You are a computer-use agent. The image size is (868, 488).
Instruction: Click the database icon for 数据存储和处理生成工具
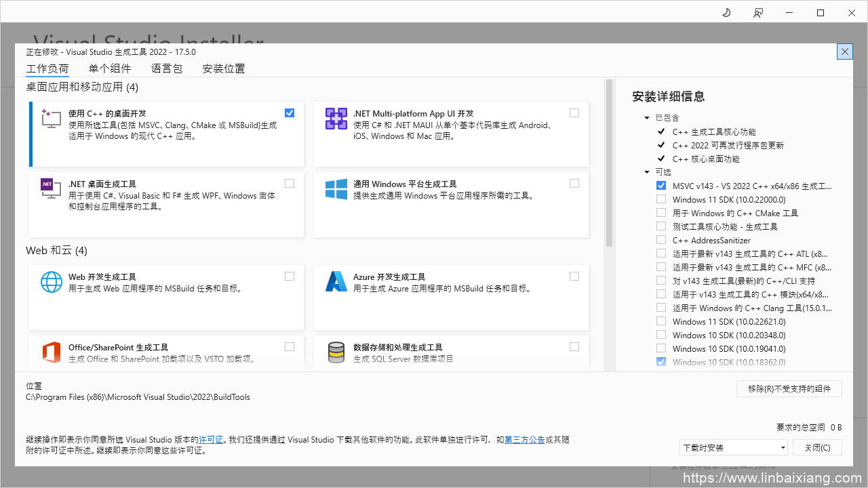point(336,352)
